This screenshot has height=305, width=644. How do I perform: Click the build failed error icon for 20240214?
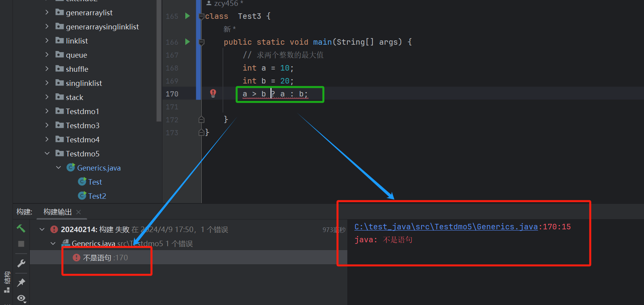[54, 229]
